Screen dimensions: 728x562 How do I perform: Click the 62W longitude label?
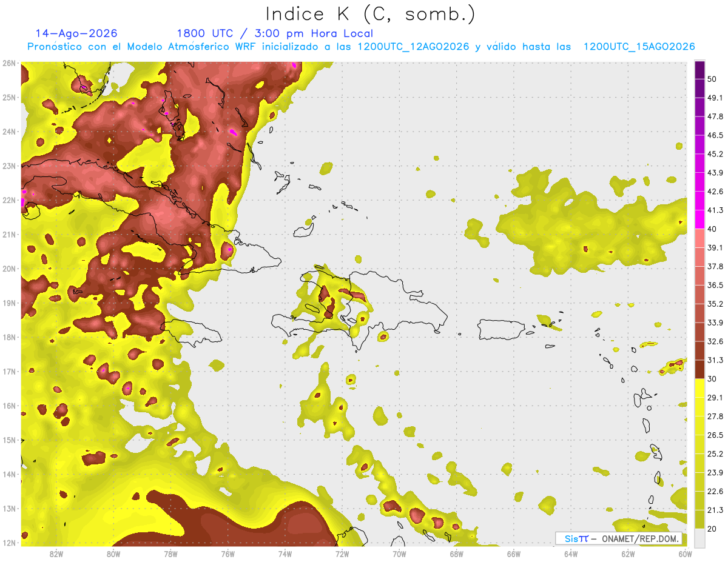point(628,554)
